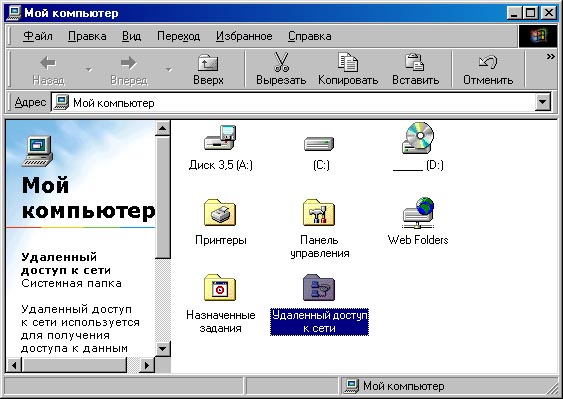Select the Диск 3,5 (A:) floppy drive icon

point(220,138)
